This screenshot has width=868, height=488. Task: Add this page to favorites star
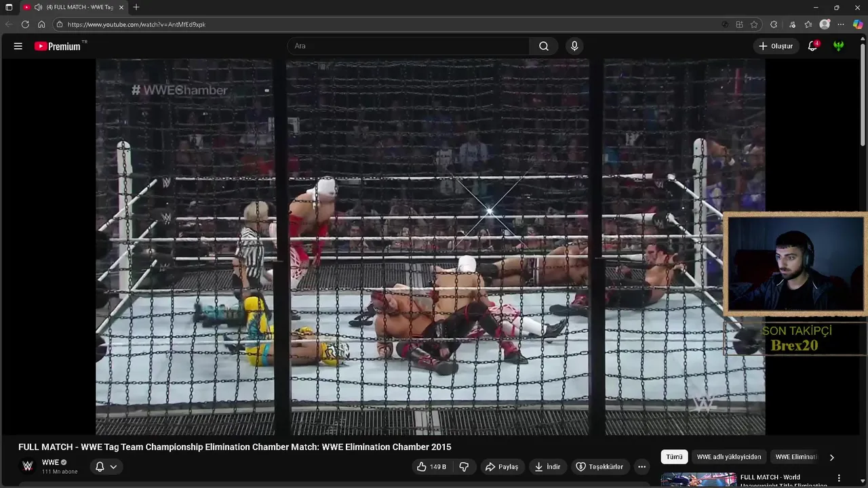754,24
